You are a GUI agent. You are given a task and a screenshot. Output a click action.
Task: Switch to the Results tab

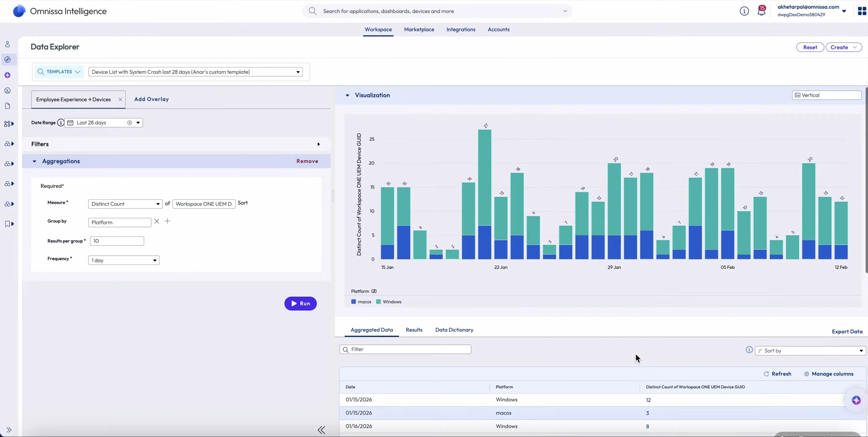414,330
